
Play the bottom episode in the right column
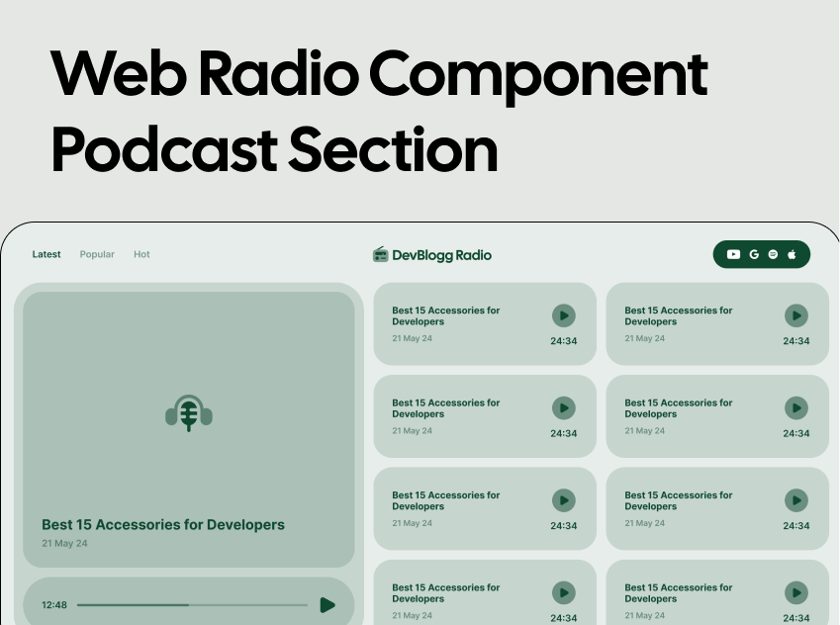(796, 592)
